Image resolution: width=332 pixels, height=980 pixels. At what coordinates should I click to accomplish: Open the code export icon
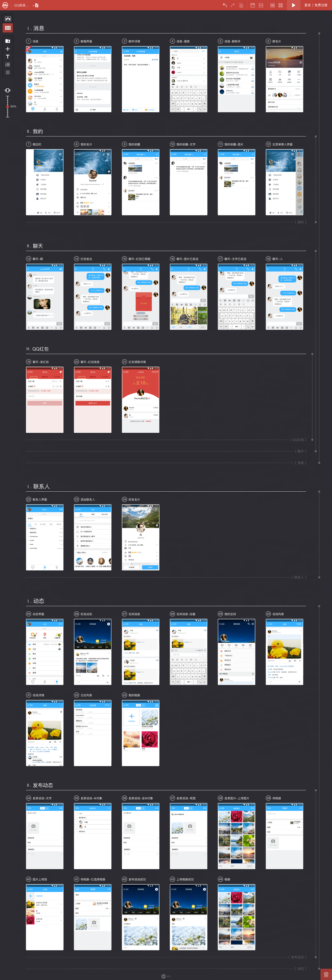click(x=261, y=5)
